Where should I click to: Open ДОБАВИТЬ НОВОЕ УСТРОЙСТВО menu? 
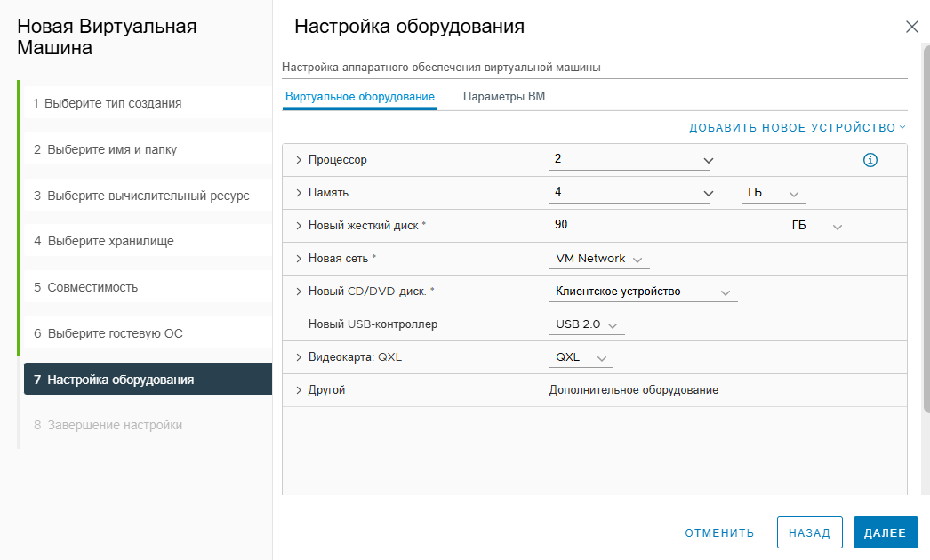click(x=798, y=127)
